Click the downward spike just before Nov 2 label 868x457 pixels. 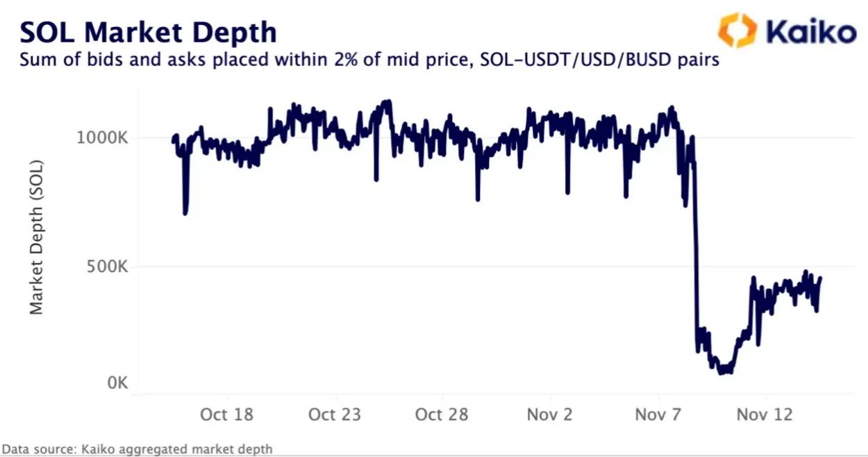coord(567,192)
